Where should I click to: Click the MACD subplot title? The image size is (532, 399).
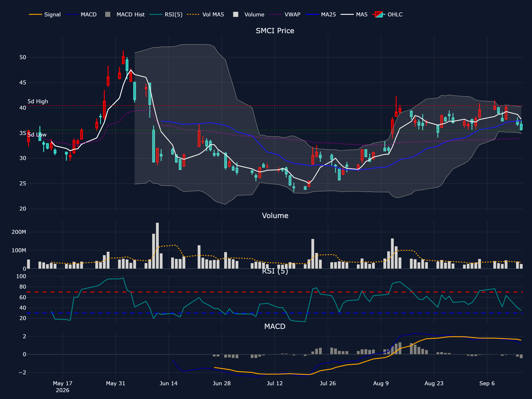[275, 326]
